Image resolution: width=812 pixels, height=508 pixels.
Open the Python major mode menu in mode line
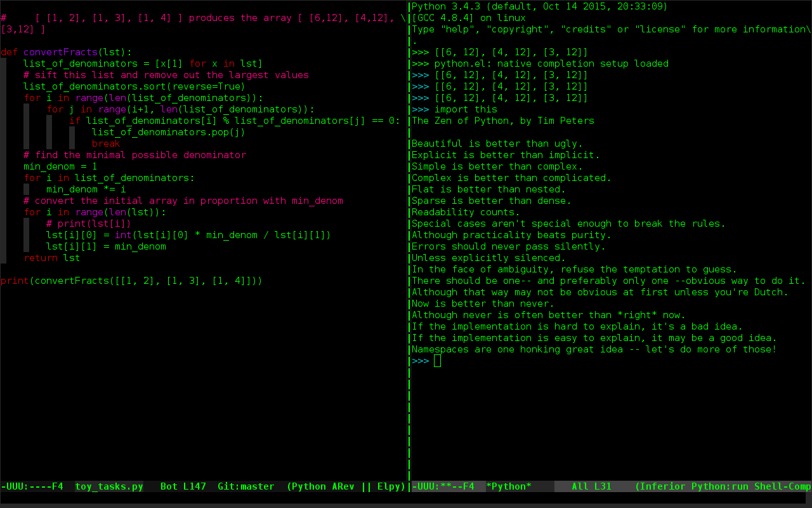(309, 486)
